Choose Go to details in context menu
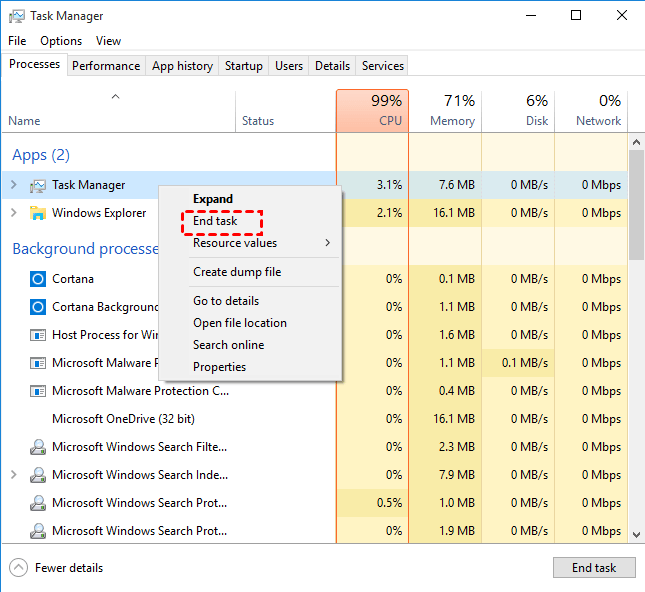645x592 pixels. (x=226, y=301)
